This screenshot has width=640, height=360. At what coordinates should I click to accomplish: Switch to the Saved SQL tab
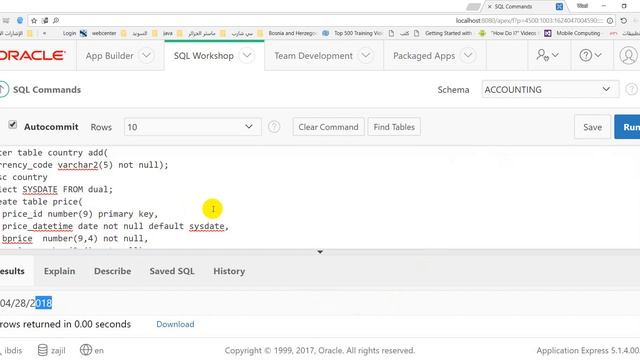pyautogui.click(x=172, y=271)
